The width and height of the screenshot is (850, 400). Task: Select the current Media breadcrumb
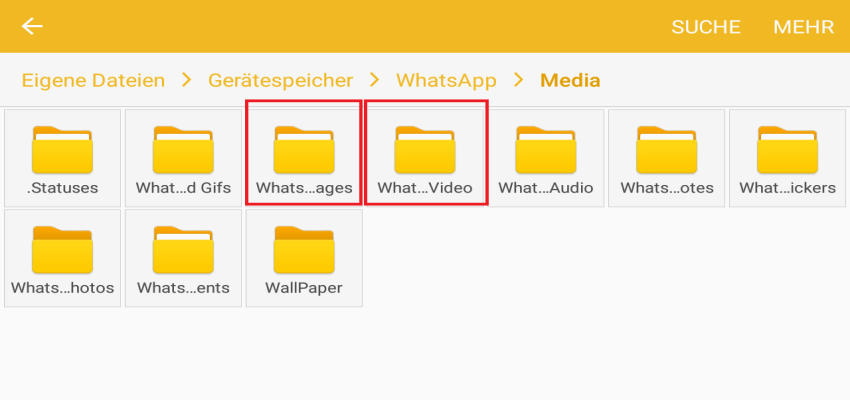570,80
